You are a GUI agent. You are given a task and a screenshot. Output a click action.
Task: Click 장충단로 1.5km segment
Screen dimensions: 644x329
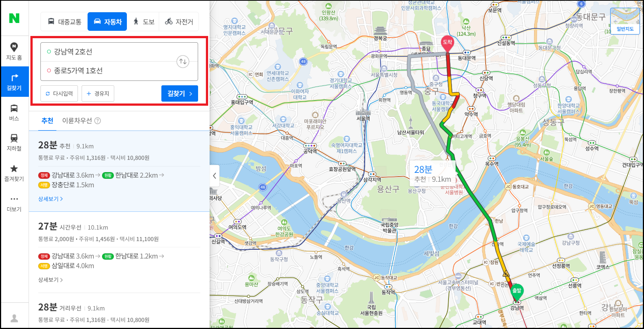[73, 185]
